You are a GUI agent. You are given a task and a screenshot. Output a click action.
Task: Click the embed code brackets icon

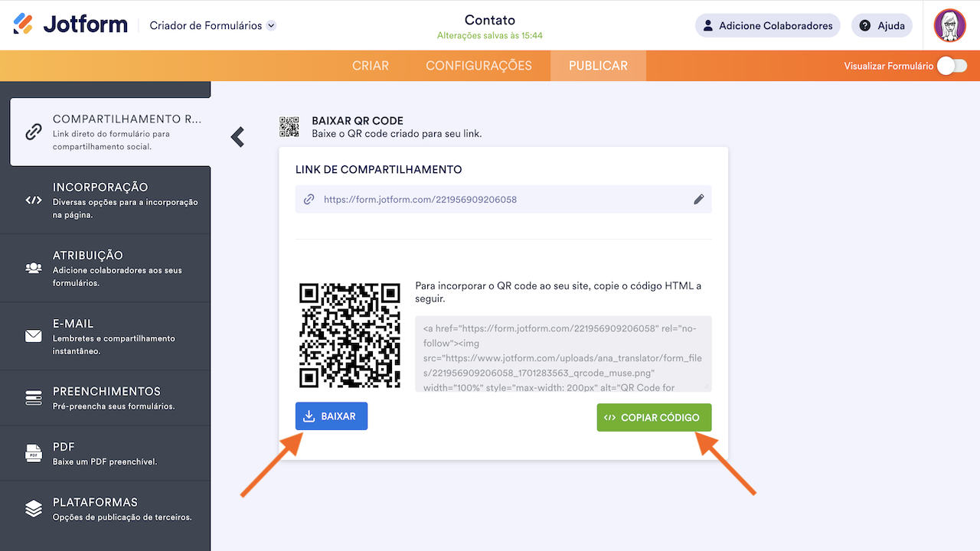(33, 201)
